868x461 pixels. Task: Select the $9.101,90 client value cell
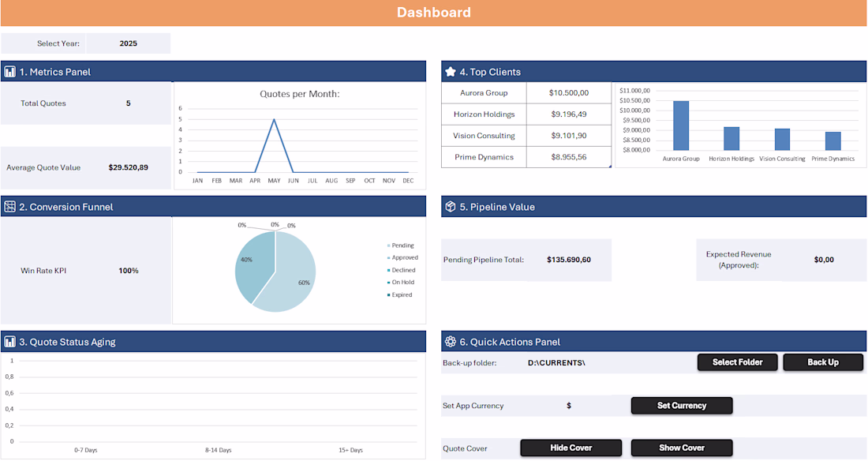pos(568,136)
